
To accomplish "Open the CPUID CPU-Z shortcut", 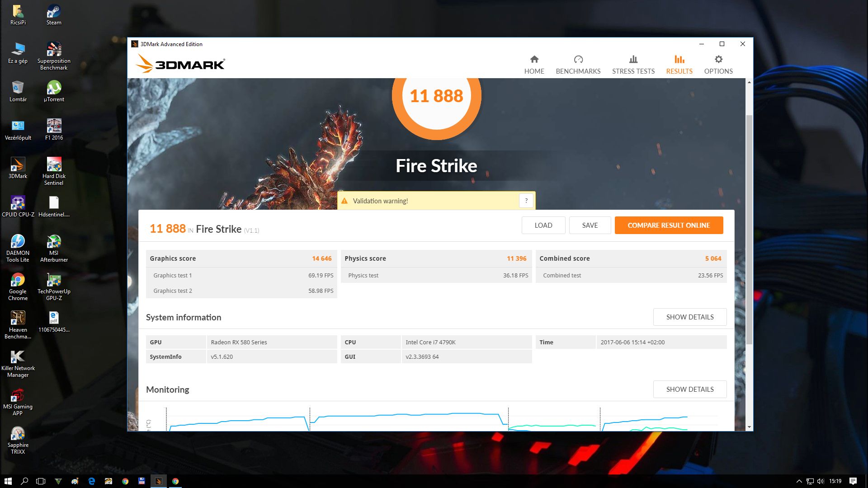I will [18, 206].
